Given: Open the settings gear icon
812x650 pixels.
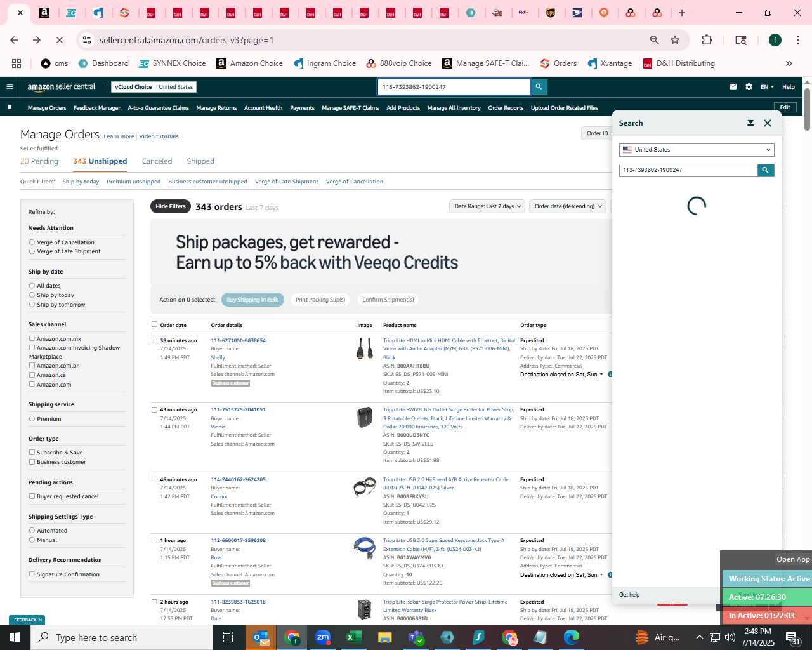Looking at the screenshot, I should point(749,87).
